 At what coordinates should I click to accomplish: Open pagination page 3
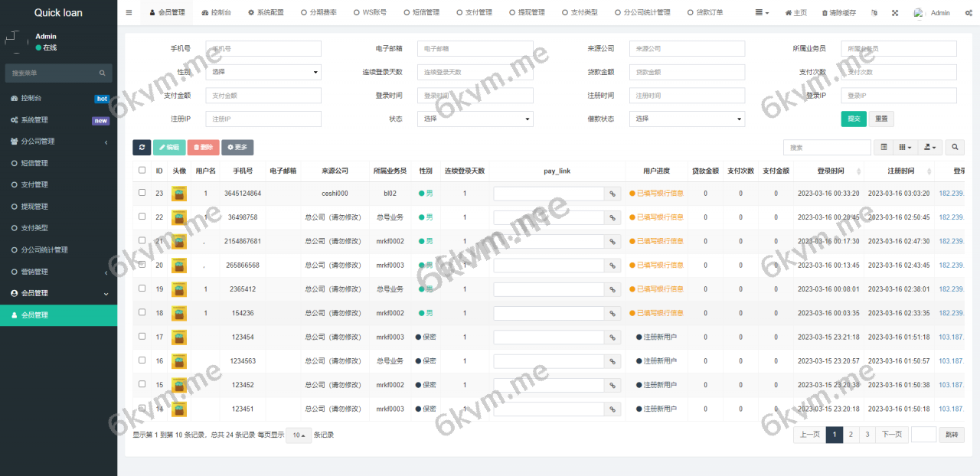click(867, 434)
